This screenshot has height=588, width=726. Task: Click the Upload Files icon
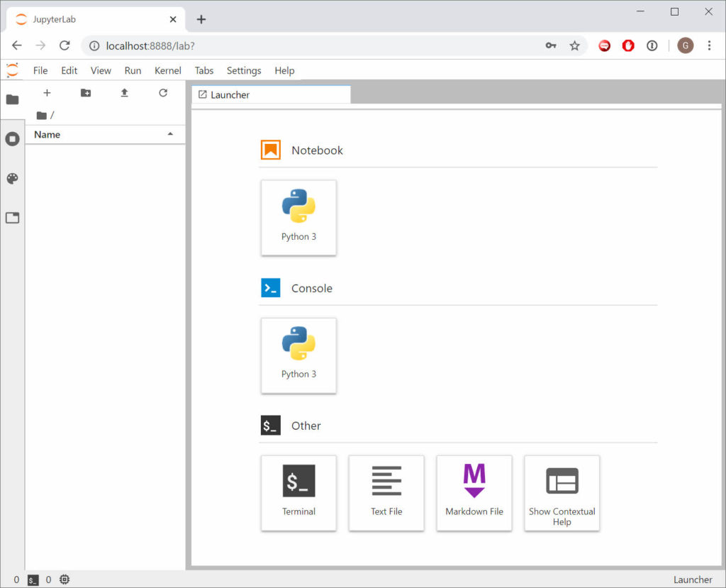point(125,93)
